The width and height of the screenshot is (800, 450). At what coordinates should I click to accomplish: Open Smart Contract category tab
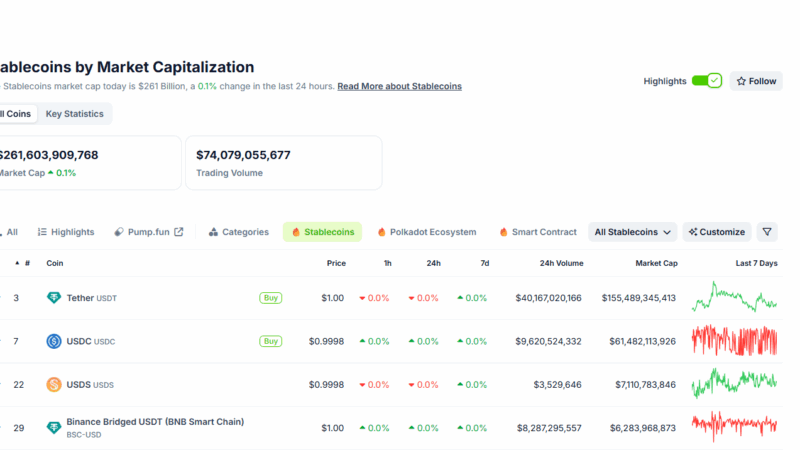click(538, 232)
